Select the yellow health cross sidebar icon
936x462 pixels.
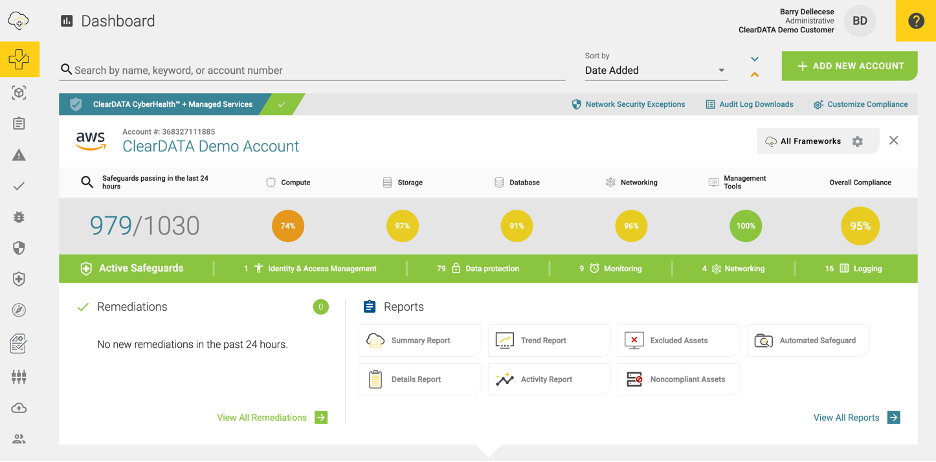click(x=19, y=59)
